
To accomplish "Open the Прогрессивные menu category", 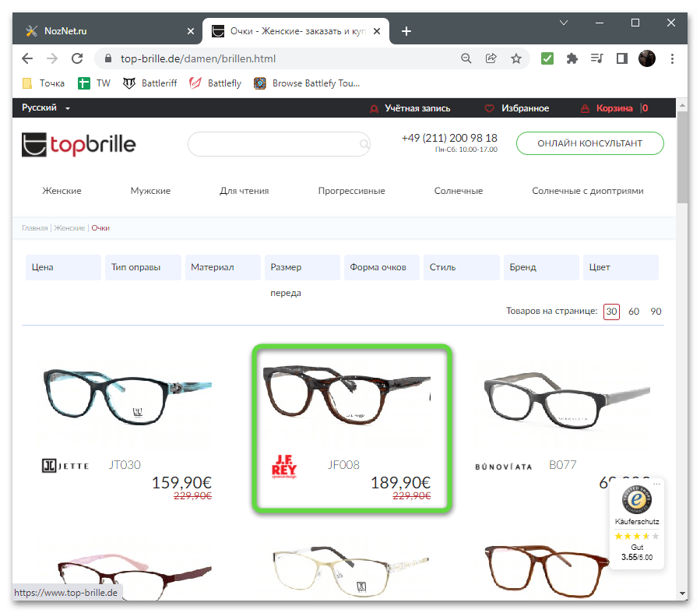I will [x=352, y=191].
